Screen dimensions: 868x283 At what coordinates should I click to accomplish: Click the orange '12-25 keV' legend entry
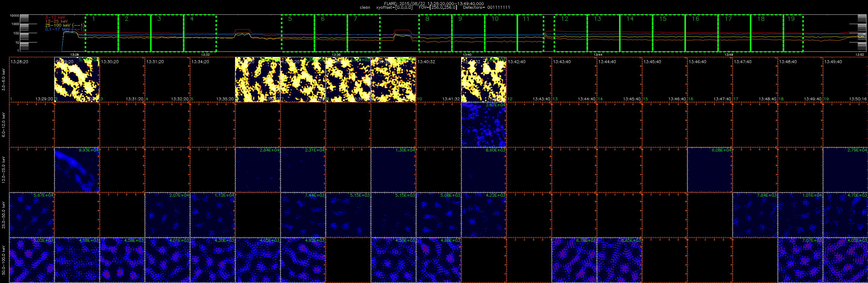(57, 21)
